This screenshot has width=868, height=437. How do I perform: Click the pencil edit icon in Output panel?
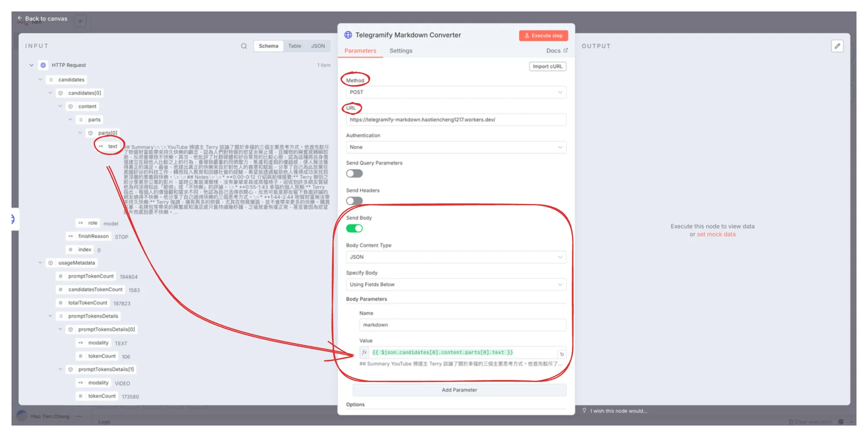[x=837, y=46]
